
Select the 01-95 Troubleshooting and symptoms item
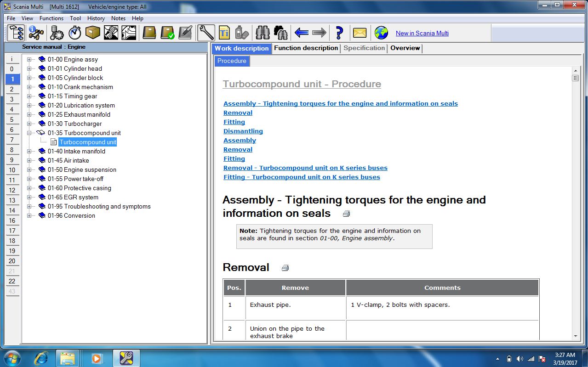[99, 206]
